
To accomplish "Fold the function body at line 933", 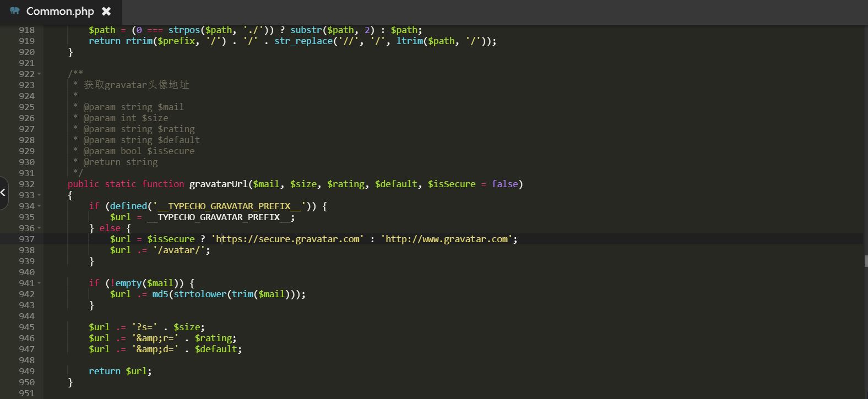I will pyautogui.click(x=39, y=195).
